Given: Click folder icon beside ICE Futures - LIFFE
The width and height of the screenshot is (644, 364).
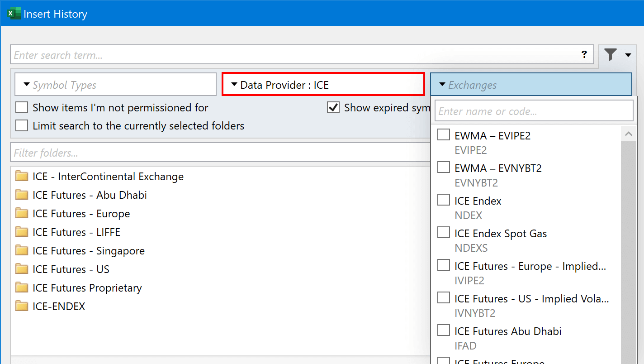Looking at the screenshot, I should 22,232.
